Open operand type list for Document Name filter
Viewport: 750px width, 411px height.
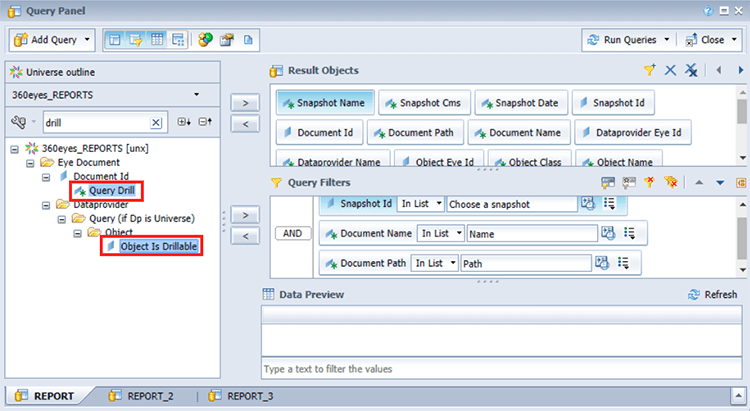point(629,233)
